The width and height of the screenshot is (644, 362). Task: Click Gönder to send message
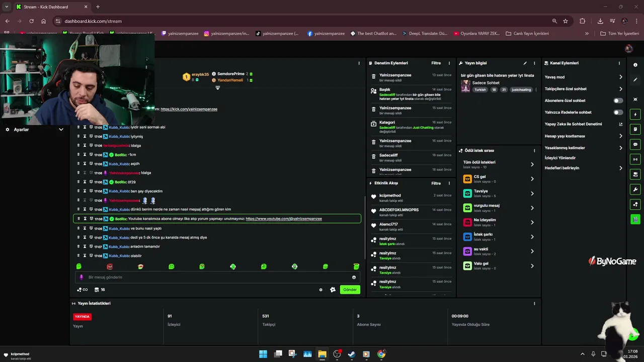(350, 290)
